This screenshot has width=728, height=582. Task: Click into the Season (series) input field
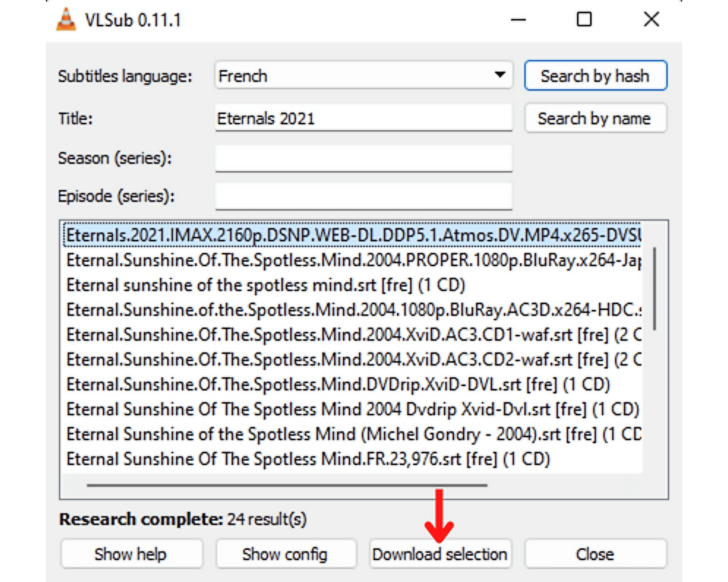364,159
